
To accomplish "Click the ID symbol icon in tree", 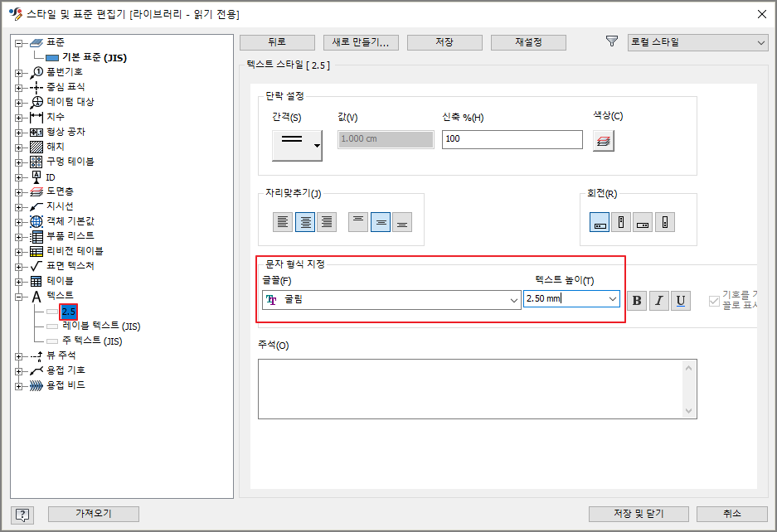I will click(x=36, y=177).
